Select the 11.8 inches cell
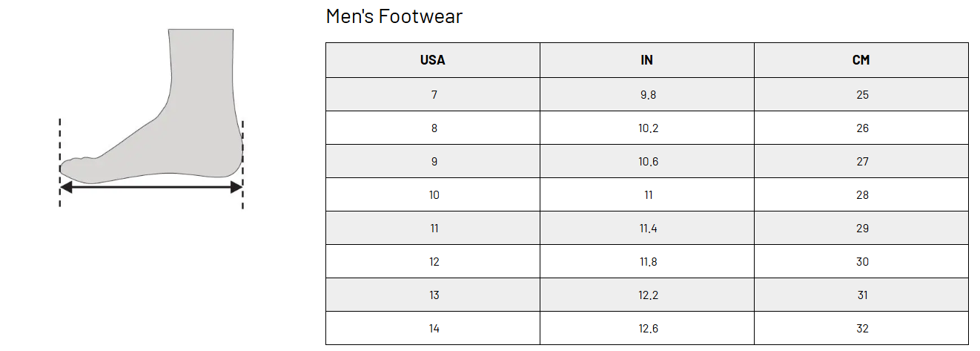The image size is (980, 351). (647, 262)
